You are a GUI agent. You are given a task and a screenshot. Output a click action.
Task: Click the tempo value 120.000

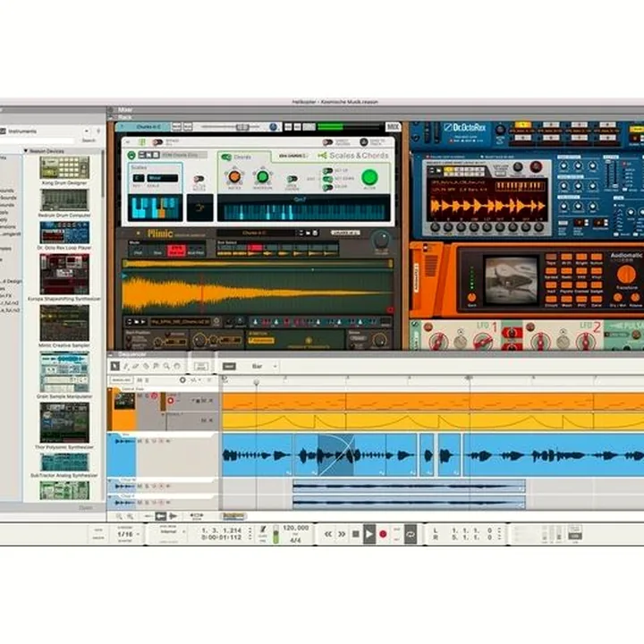pos(295,528)
